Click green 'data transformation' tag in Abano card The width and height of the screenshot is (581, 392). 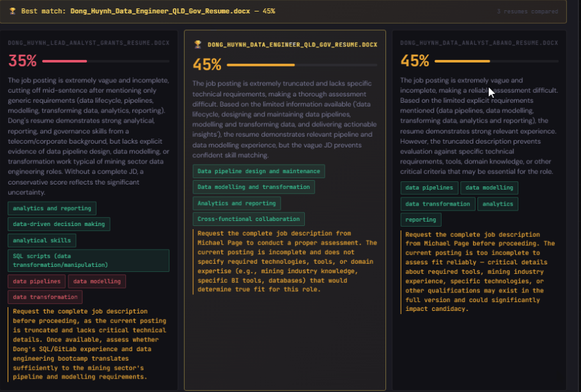438,204
